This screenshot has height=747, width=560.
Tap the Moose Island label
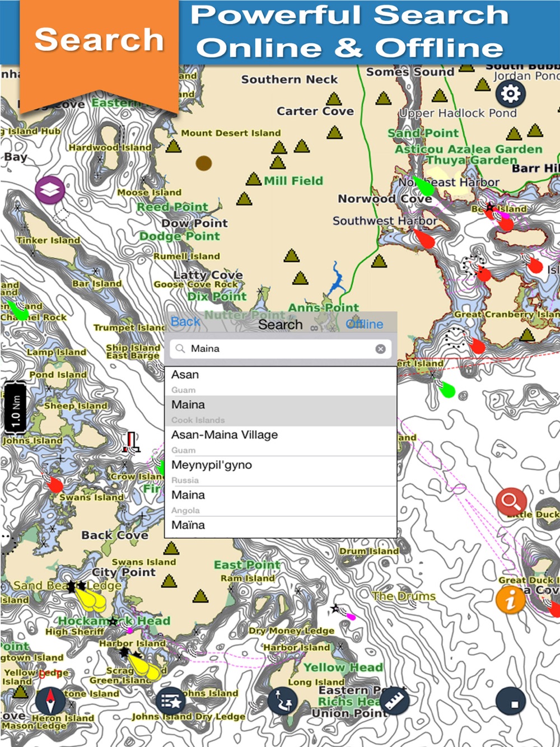coord(149,192)
